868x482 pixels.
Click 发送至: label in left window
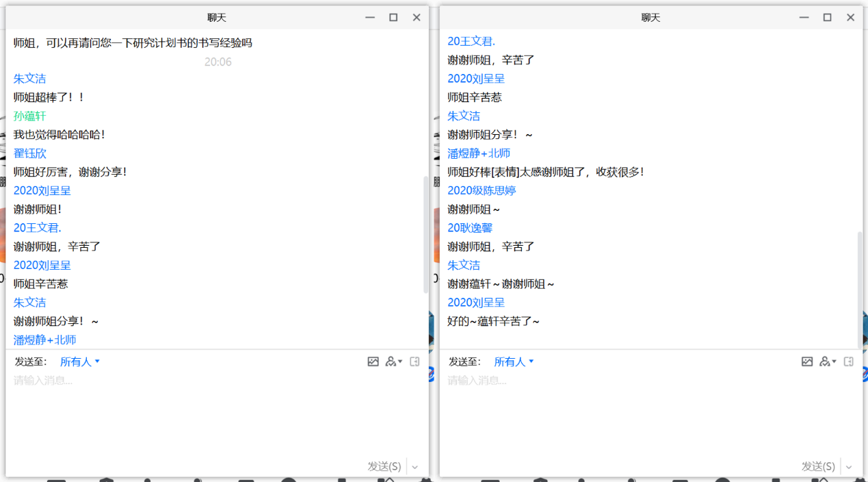[30, 361]
